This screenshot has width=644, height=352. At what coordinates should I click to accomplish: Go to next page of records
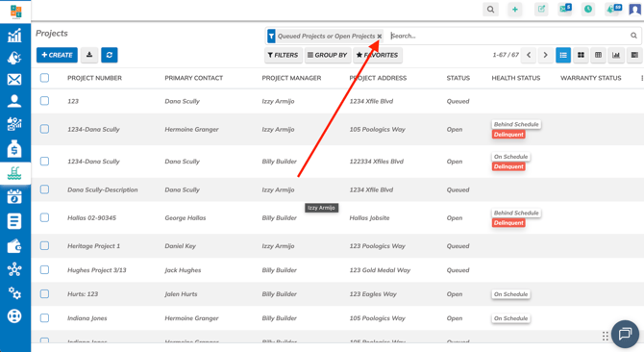click(545, 55)
